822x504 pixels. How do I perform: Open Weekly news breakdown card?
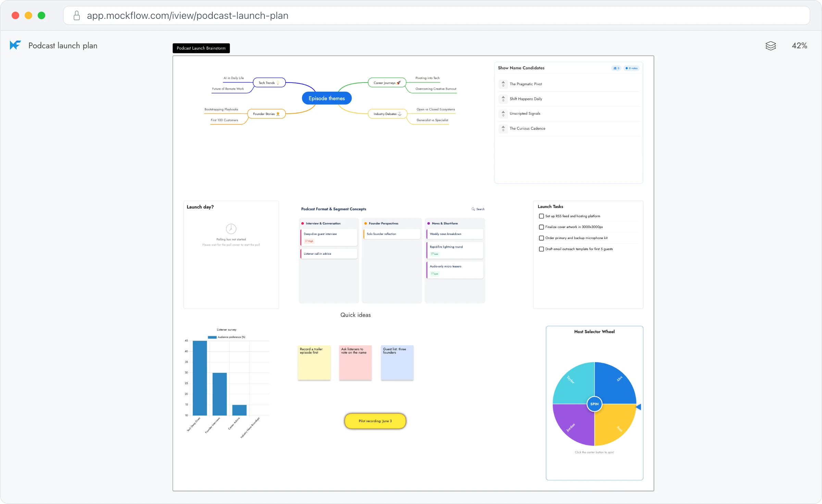point(455,234)
